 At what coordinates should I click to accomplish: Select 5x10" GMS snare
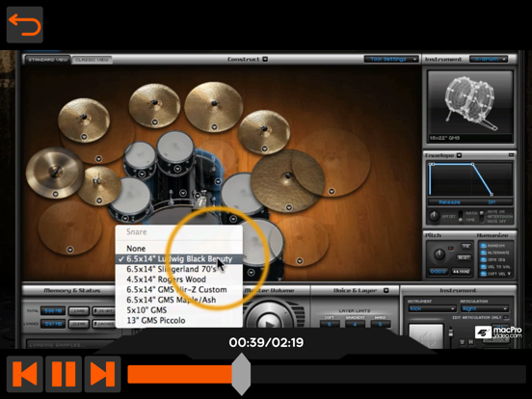click(179, 310)
